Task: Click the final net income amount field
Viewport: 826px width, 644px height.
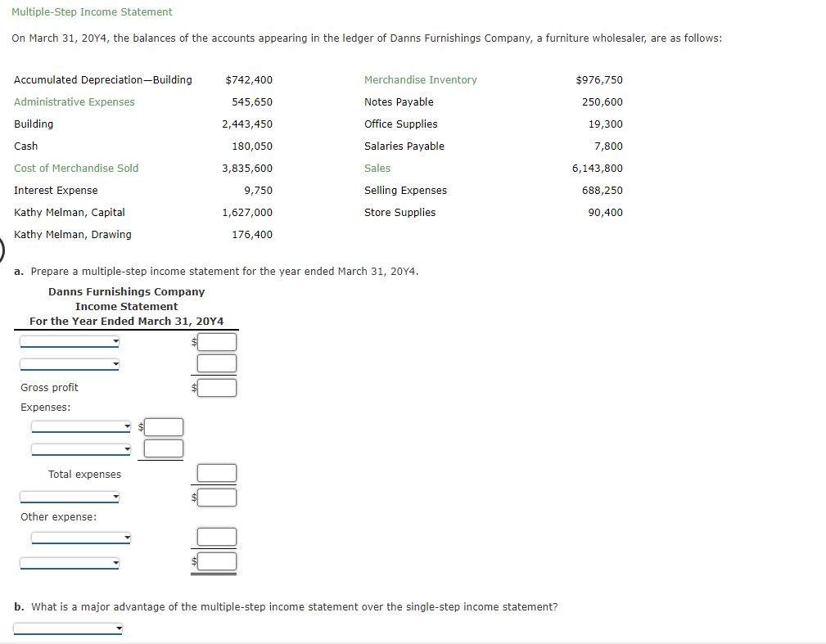Action: click(x=215, y=561)
